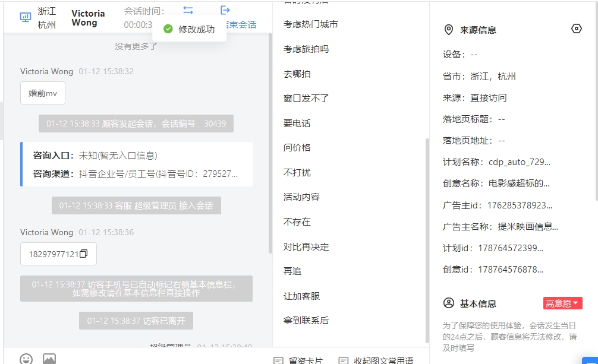Click the 广告主名称 提米映画信息 value
This screenshot has width=598, height=364.
click(x=528, y=227)
